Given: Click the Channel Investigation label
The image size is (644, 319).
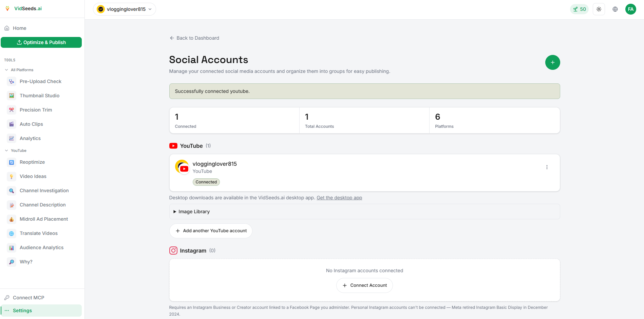Looking at the screenshot, I should pos(44,191).
